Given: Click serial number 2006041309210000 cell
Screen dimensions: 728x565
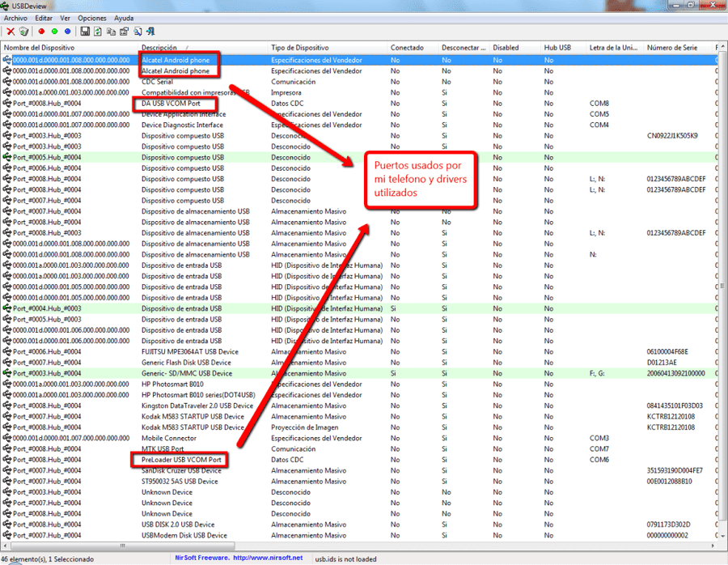Looking at the screenshot, I should (x=676, y=373).
